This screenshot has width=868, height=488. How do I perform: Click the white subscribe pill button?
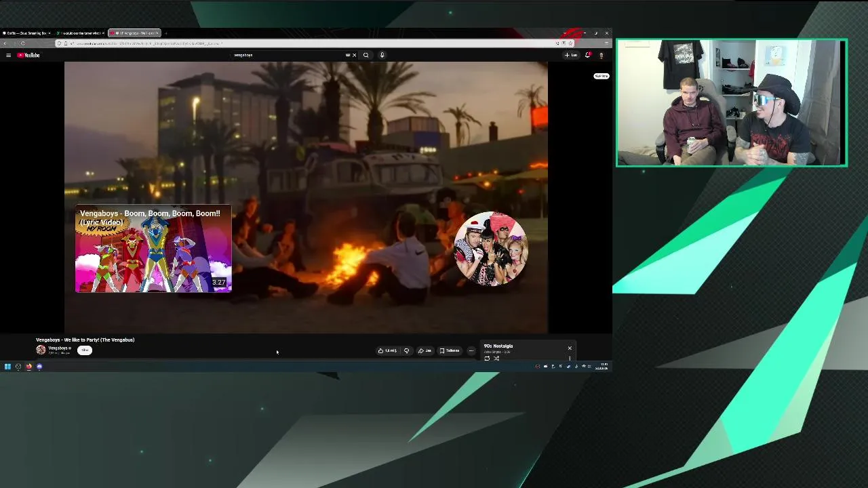(x=85, y=350)
